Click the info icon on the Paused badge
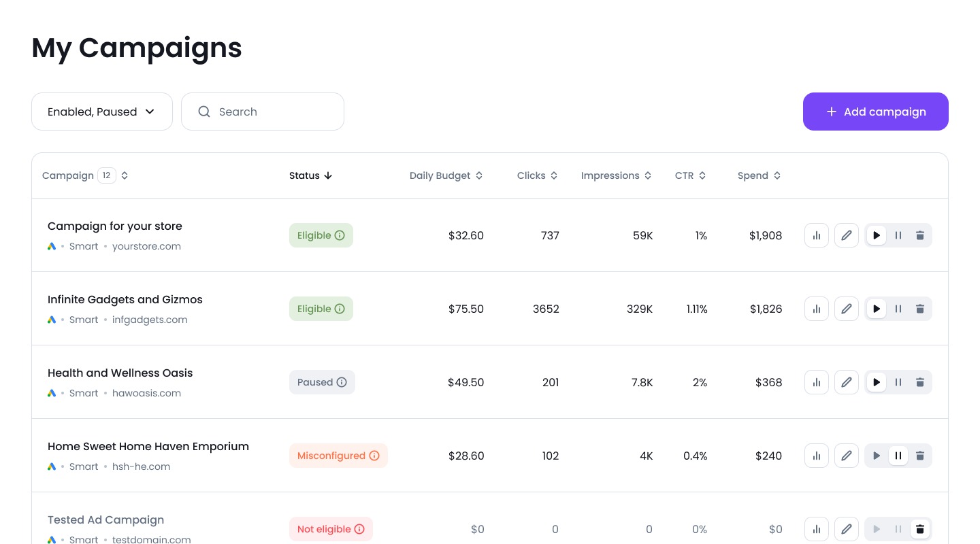The height and width of the screenshot is (544, 980). [342, 382]
